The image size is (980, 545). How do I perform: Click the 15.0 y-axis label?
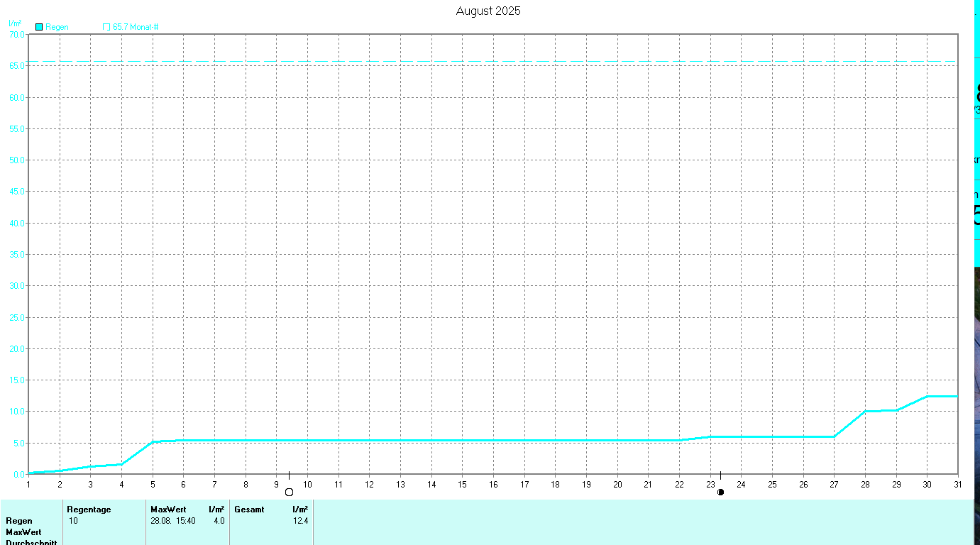[x=16, y=380]
